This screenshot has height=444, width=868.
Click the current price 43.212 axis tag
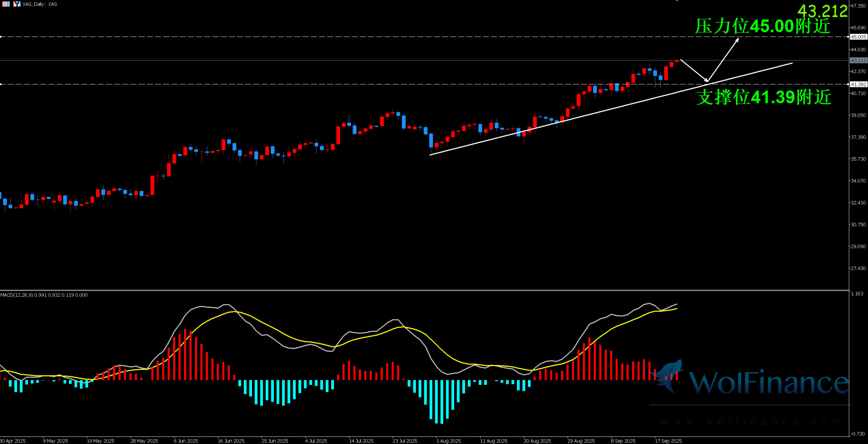tap(858, 60)
